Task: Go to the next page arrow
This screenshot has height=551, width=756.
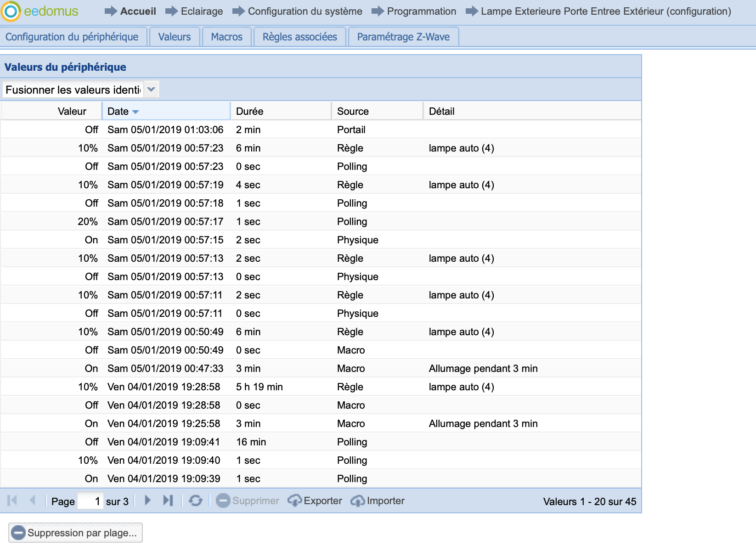Action: click(x=147, y=500)
